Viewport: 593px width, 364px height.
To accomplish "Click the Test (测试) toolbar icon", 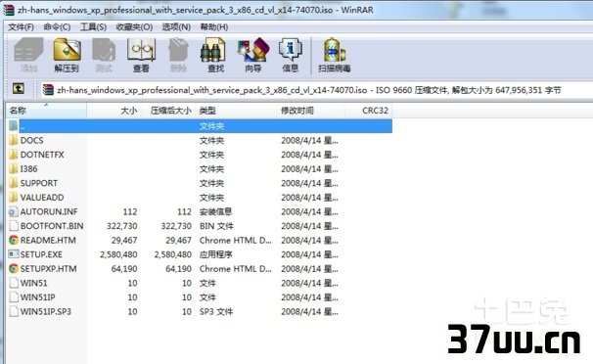I will point(104,50).
